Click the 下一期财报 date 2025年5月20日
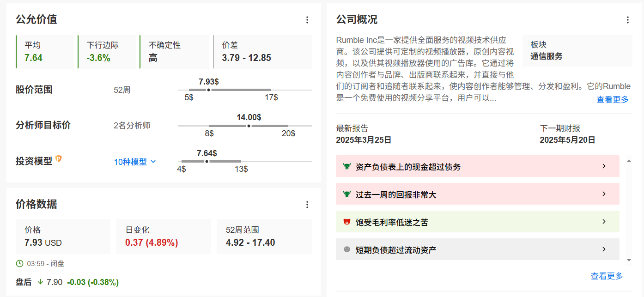The width and height of the screenshot is (644, 297). pos(567,140)
